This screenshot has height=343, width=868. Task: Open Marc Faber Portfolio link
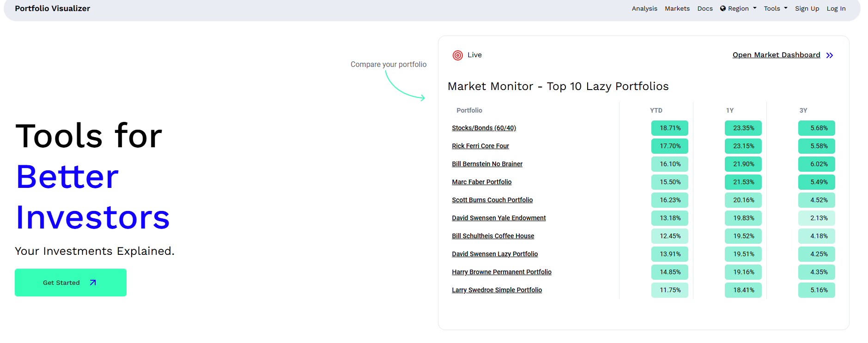pyautogui.click(x=482, y=182)
